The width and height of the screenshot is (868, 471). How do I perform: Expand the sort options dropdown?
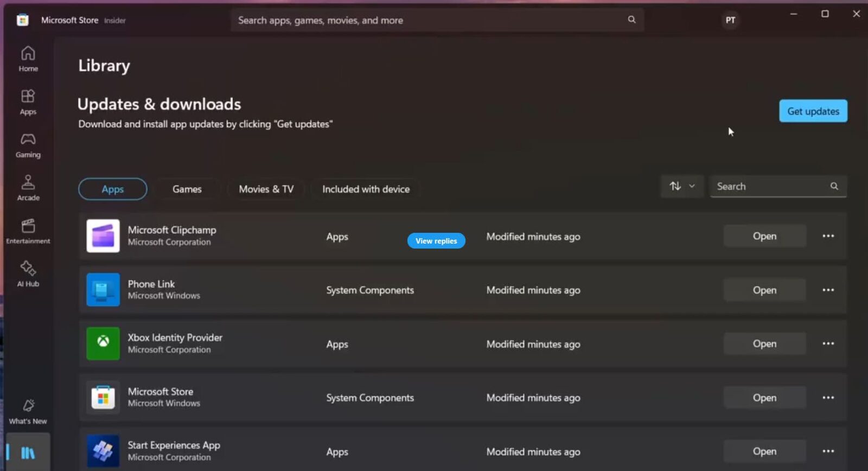point(682,186)
